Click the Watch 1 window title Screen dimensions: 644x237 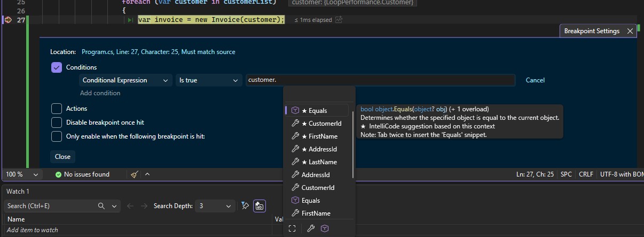[18, 191]
